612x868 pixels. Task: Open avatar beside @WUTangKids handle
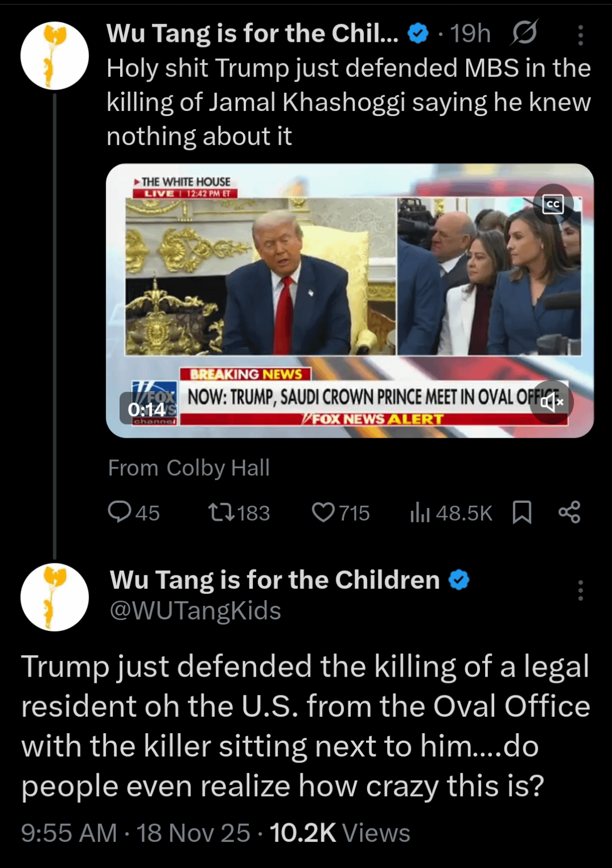[x=54, y=597]
